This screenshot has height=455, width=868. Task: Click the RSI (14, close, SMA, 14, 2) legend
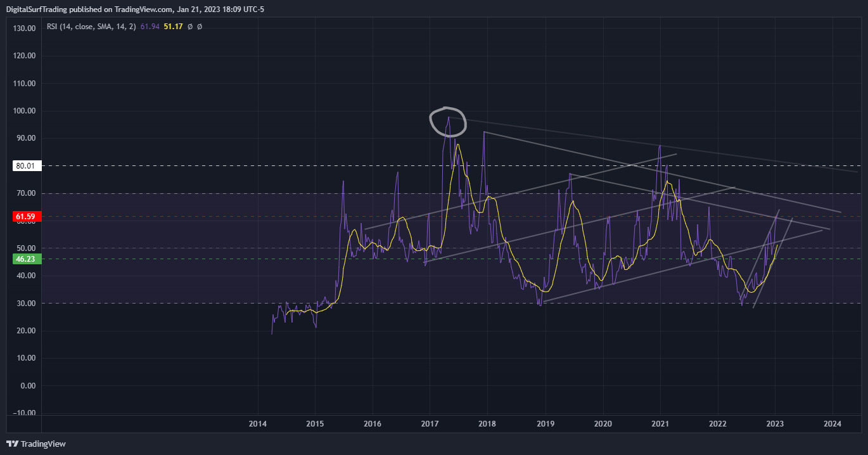pos(93,27)
